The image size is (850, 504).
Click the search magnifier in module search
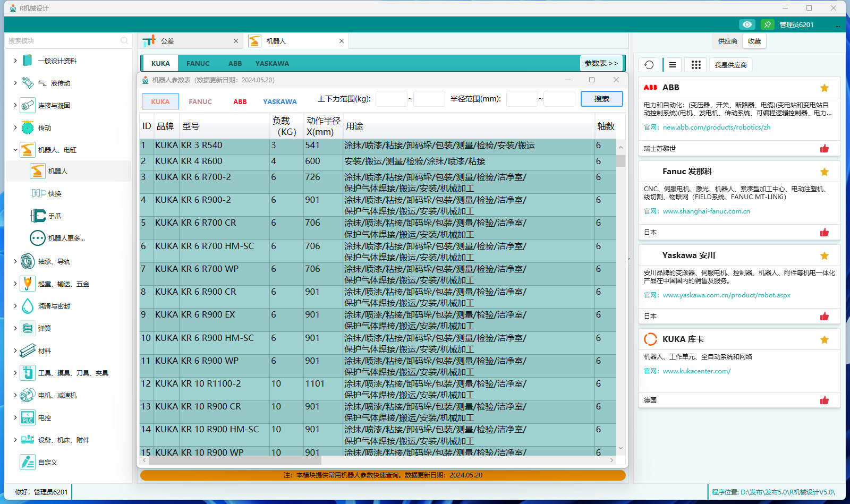coord(124,40)
